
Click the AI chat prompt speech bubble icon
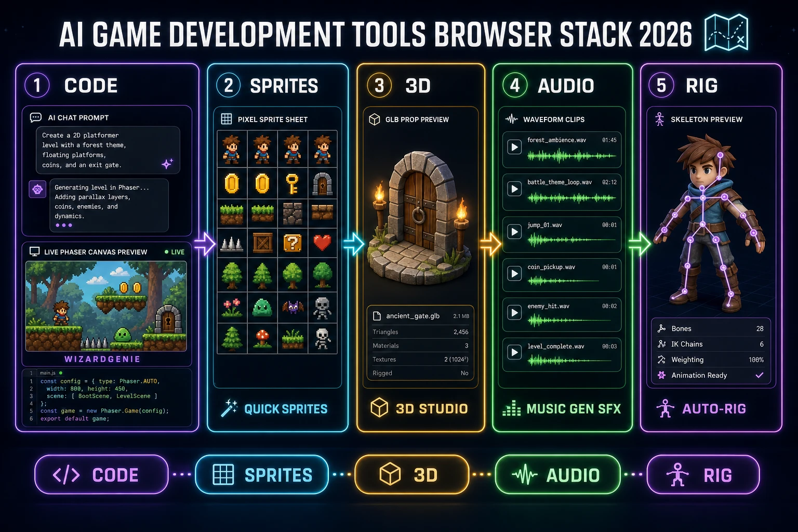[36, 117]
